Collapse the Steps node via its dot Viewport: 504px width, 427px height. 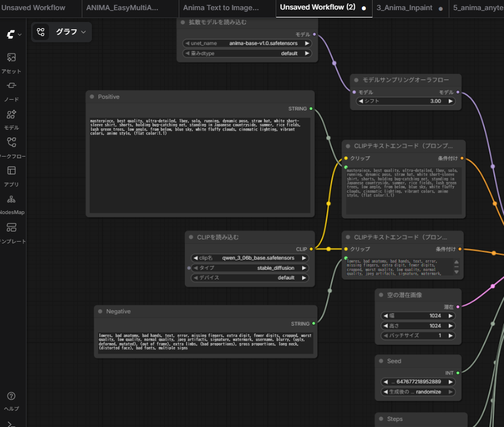[381, 419]
